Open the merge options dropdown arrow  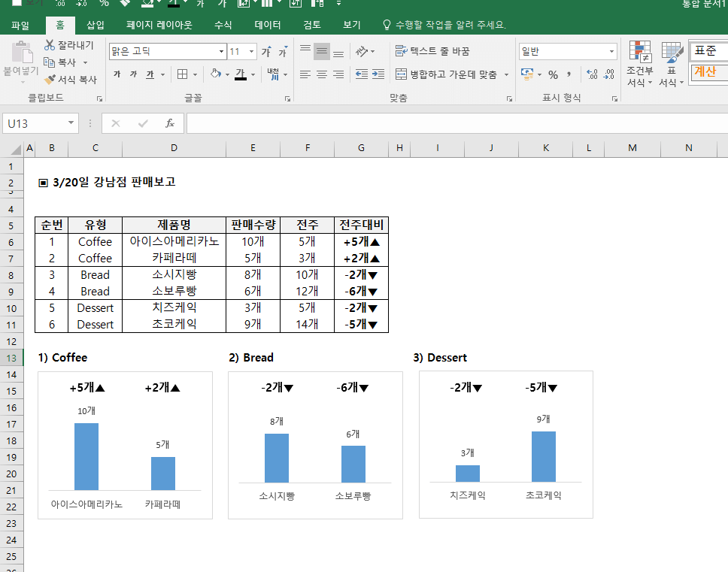pos(507,74)
